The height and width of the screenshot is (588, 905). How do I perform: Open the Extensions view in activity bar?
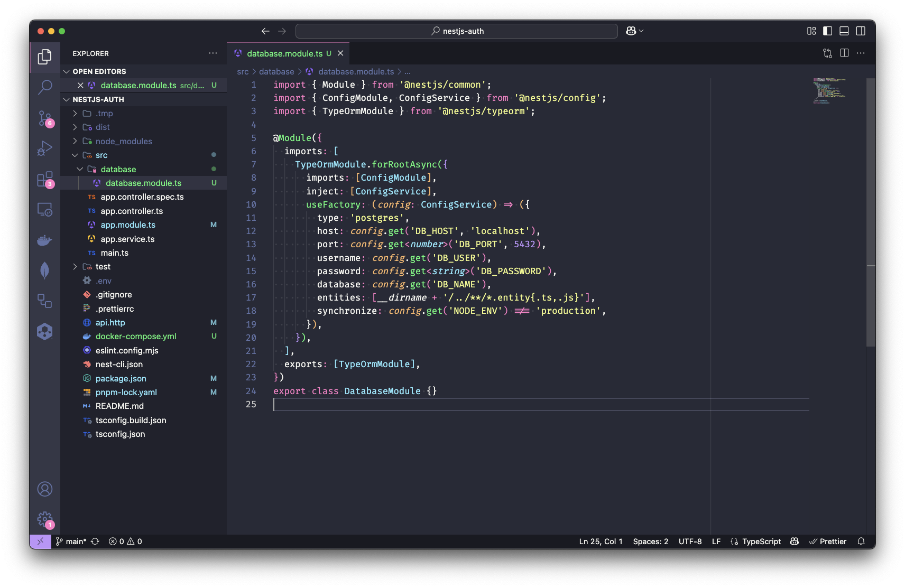45,180
